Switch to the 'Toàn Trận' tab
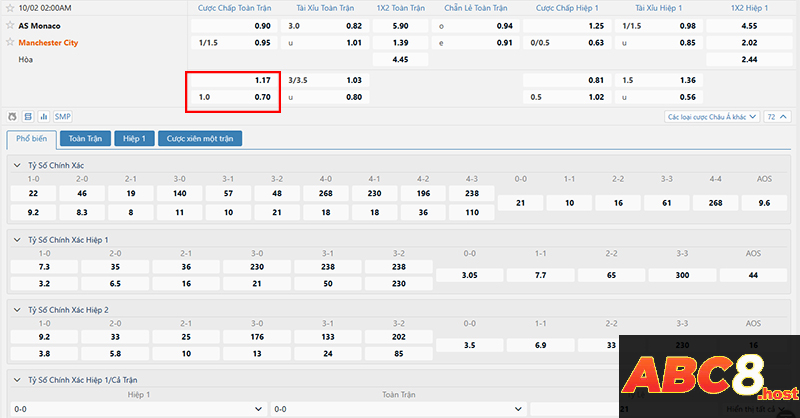This screenshot has width=800, height=418. click(x=84, y=139)
